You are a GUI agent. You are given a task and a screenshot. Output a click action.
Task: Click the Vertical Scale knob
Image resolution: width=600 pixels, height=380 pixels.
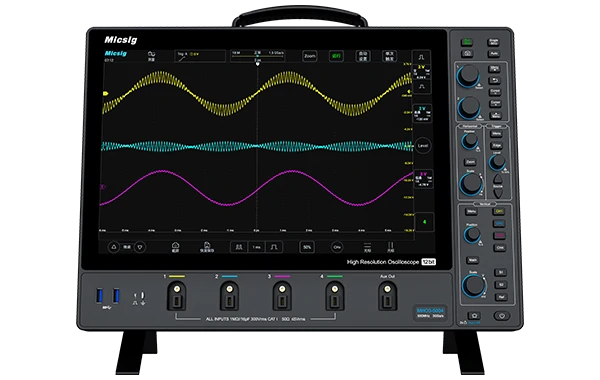coord(474,285)
